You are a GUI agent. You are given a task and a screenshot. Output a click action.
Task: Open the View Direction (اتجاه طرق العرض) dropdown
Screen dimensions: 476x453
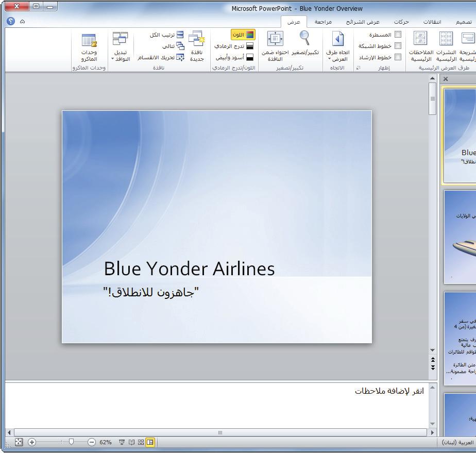[337, 46]
